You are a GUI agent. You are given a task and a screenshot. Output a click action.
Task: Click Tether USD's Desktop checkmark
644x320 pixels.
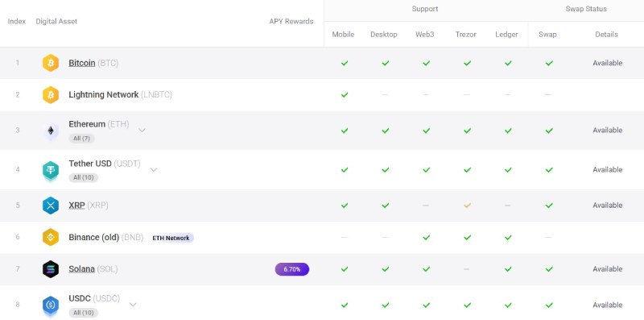[386, 169]
